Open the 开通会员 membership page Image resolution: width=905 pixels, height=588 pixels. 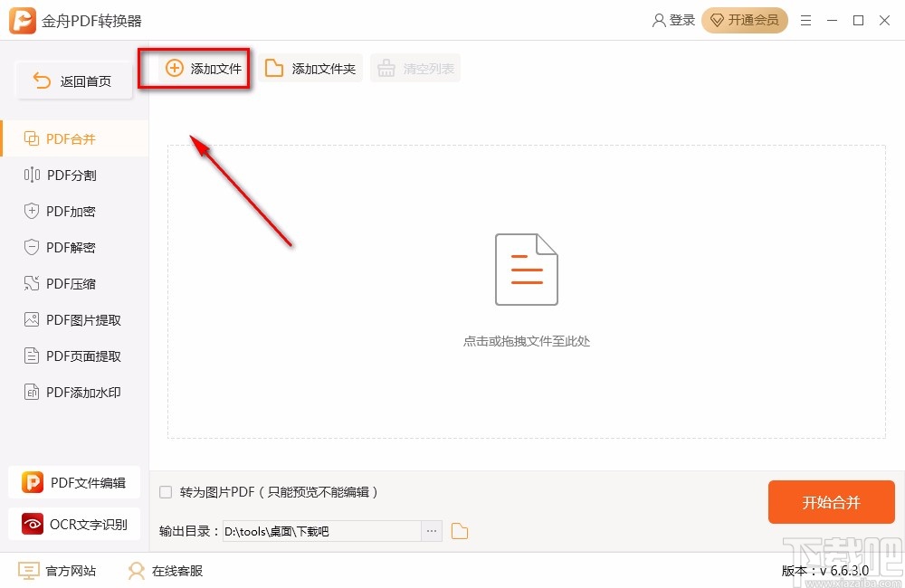[x=745, y=20]
